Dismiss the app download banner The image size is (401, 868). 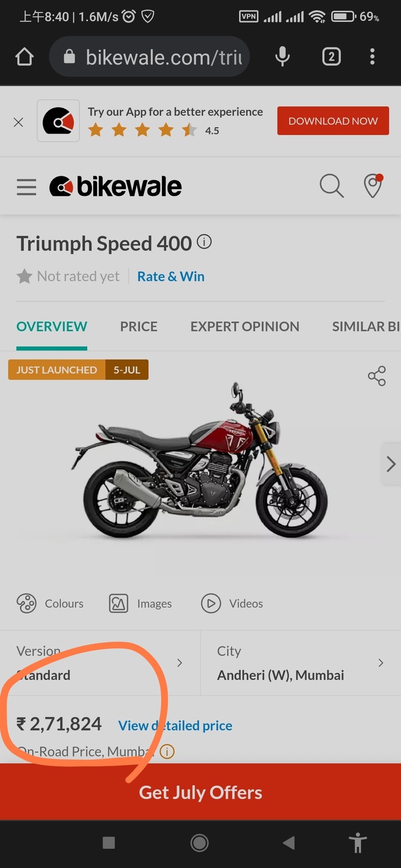(18, 122)
